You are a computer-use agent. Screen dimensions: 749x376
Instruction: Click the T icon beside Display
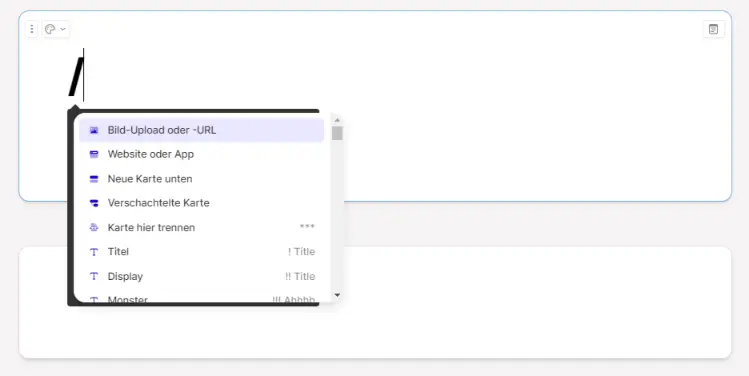94,276
